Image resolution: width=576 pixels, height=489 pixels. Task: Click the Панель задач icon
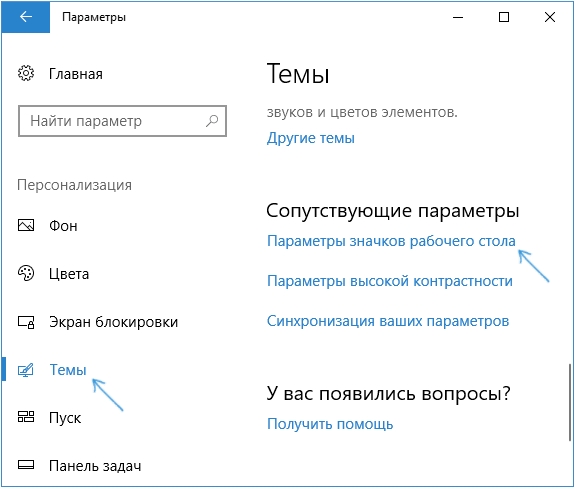point(26,465)
